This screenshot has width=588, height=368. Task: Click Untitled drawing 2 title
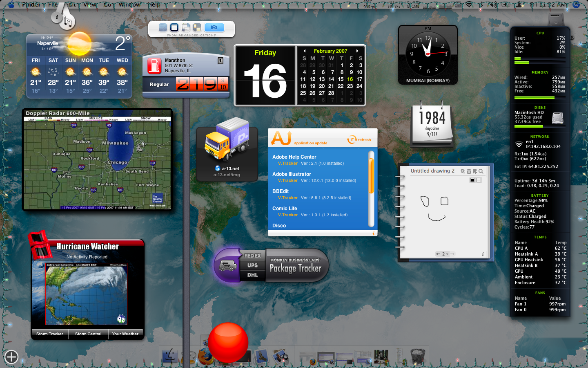(x=432, y=171)
